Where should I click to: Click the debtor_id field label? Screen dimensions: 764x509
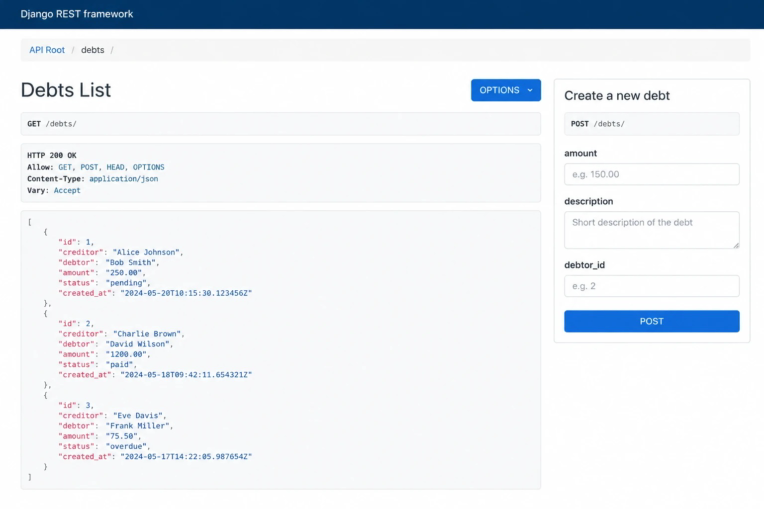coord(584,265)
